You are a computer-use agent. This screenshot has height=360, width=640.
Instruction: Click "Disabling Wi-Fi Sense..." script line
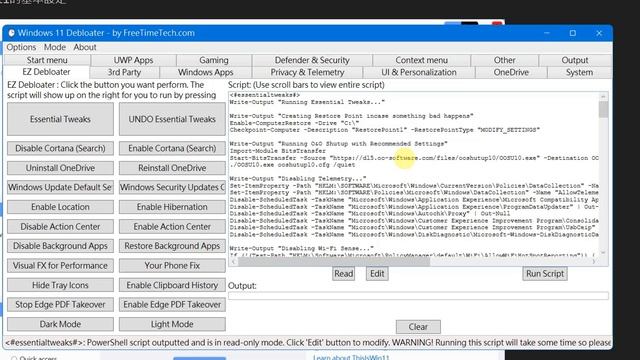301,249
